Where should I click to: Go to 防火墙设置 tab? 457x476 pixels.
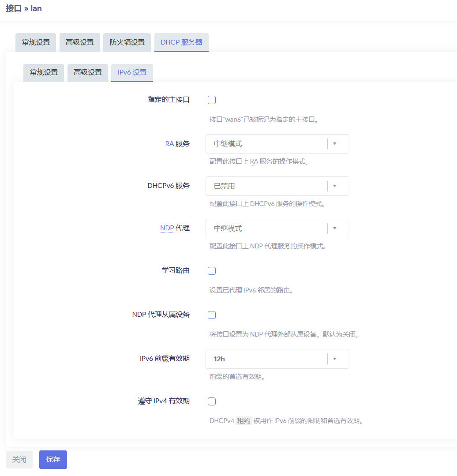pyautogui.click(x=127, y=42)
